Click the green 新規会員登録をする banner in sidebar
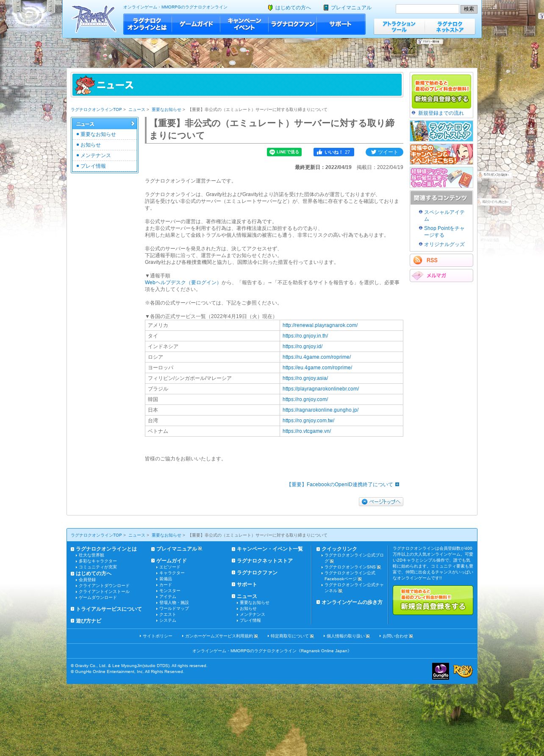 441,91
